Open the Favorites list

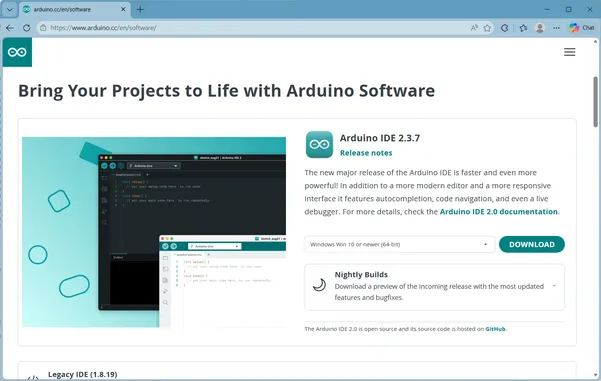point(523,28)
